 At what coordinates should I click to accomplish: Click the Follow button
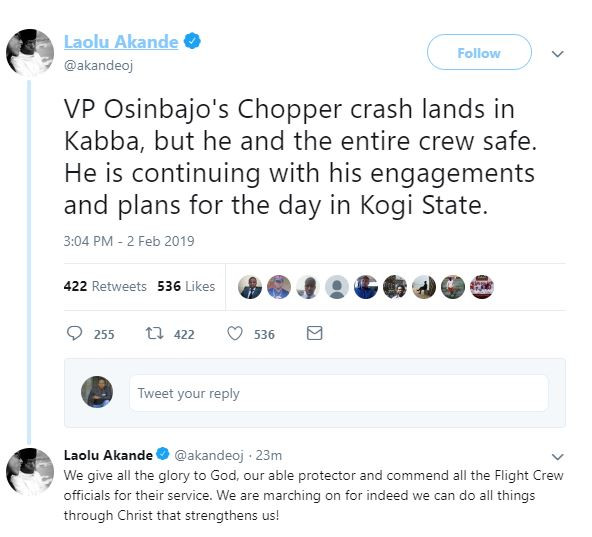pyautogui.click(x=479, y=52)
